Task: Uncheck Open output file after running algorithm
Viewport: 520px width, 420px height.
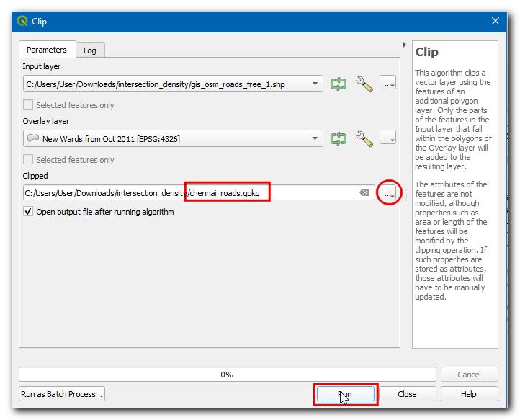Action: coord(29,213)
